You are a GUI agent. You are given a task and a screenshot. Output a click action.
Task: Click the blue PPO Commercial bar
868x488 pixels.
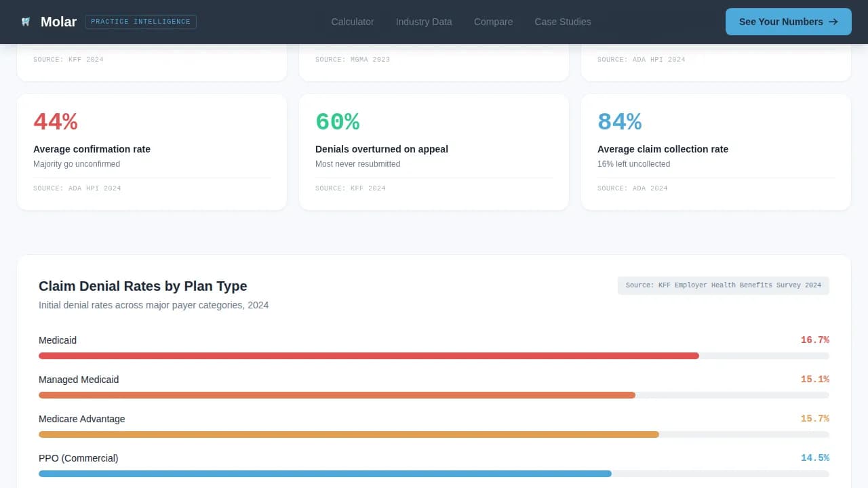coord(325,474)
